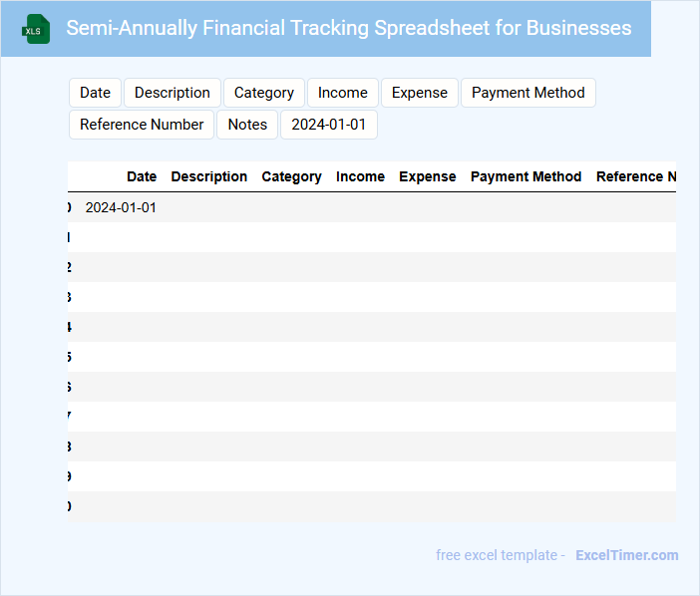This screenshot has height=596, width=700.
Task: Select the Description tag button
Action: [173, 93]
